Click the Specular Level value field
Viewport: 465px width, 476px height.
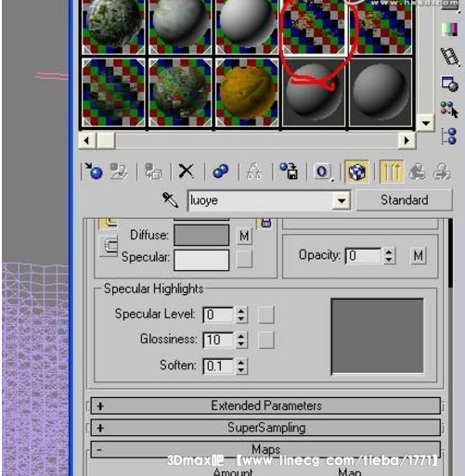point(219,315)
